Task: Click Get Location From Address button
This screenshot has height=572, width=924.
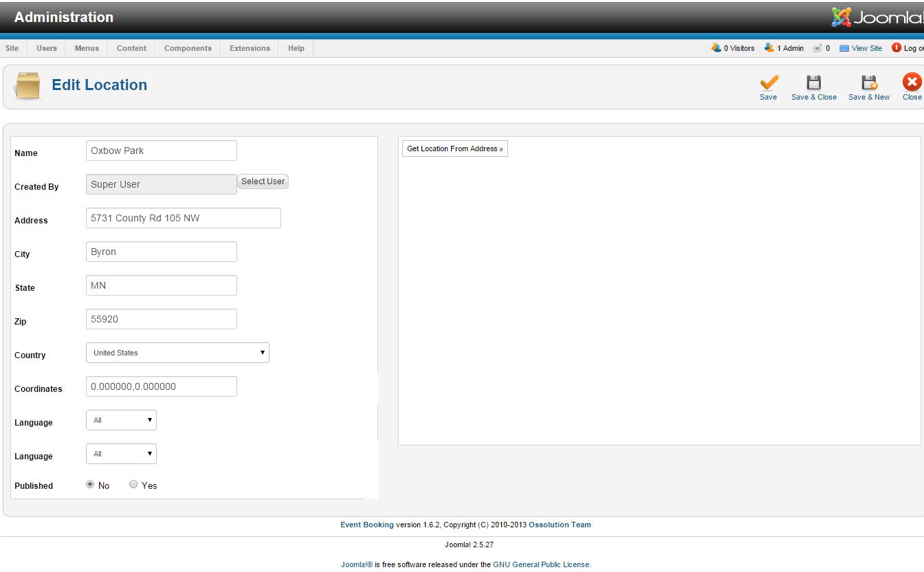Action: [454, 148]
